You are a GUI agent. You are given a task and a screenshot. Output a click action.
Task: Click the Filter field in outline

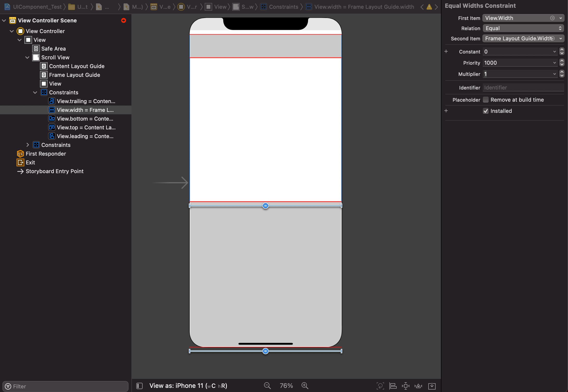[65, 386]
